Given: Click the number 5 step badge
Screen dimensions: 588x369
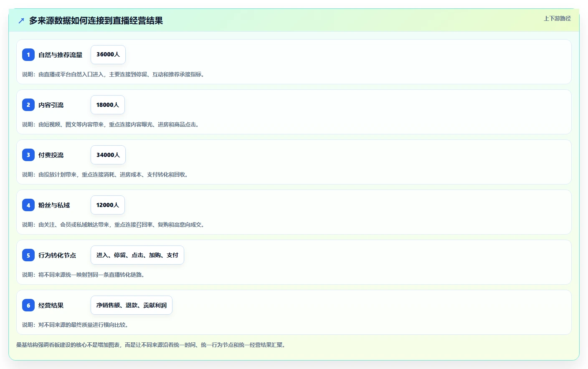Looking at the screenshot, I should pyautogui.click(x=28, y=255).
